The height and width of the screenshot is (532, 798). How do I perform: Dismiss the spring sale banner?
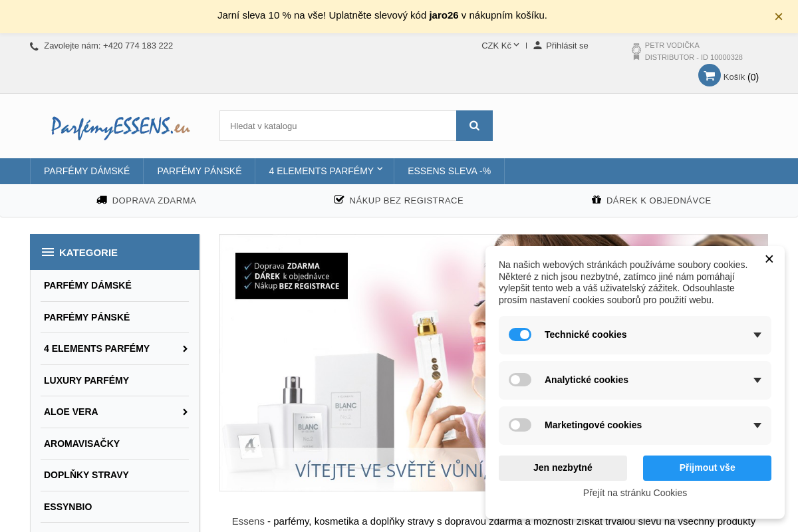[778, 17]
